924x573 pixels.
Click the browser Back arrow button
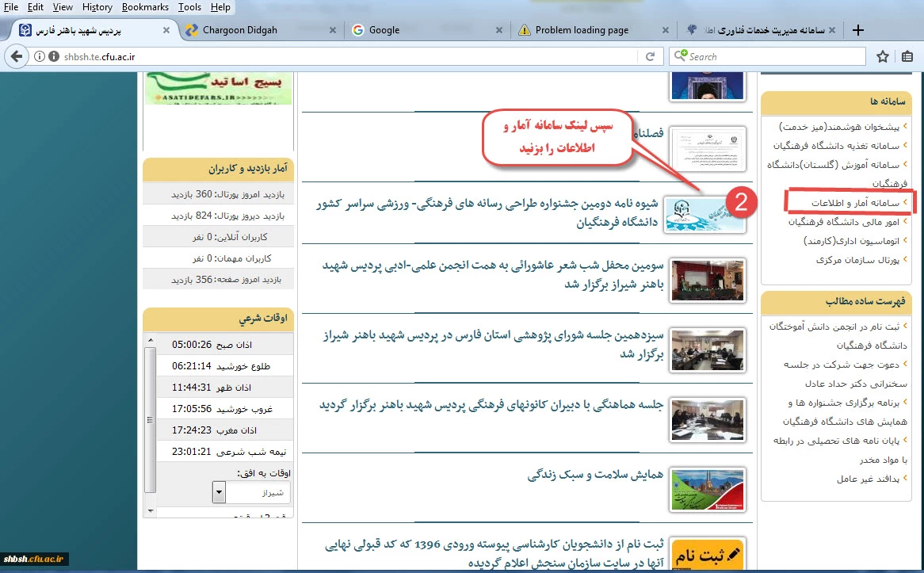16,56
